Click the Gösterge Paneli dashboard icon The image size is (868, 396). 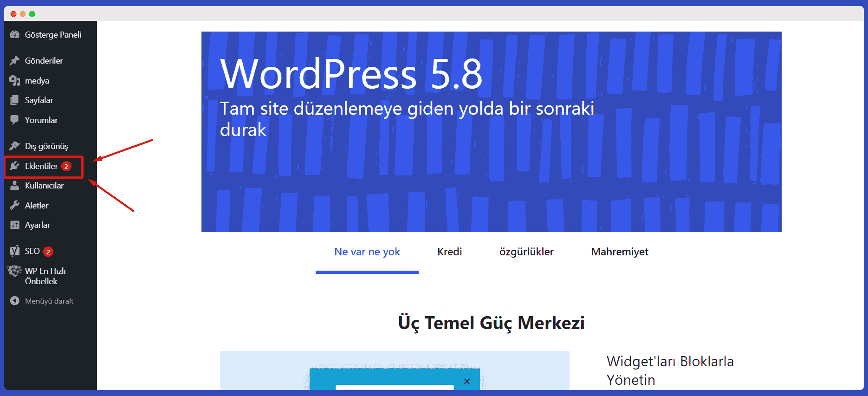pyautogui.click(x=14, y=35)
